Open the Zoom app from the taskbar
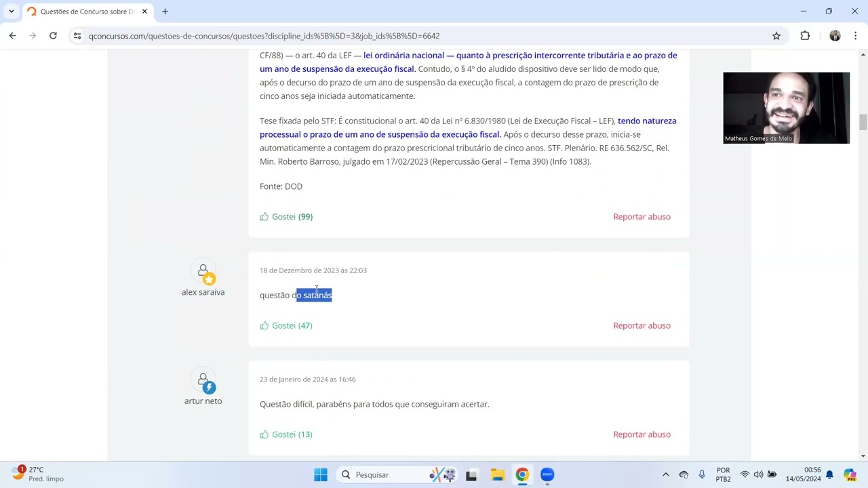Image resolution: width=868 pixels, height=488 pixels. (x=547, y=475)
